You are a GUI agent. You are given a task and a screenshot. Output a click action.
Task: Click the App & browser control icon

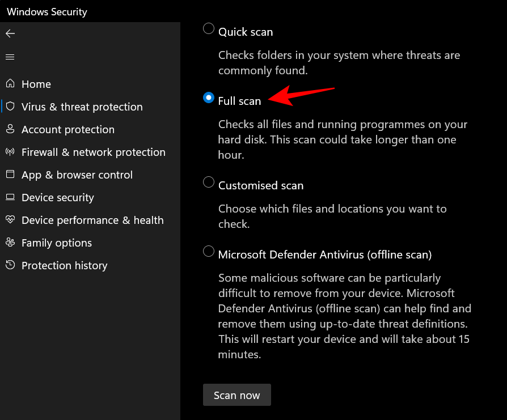10,175
